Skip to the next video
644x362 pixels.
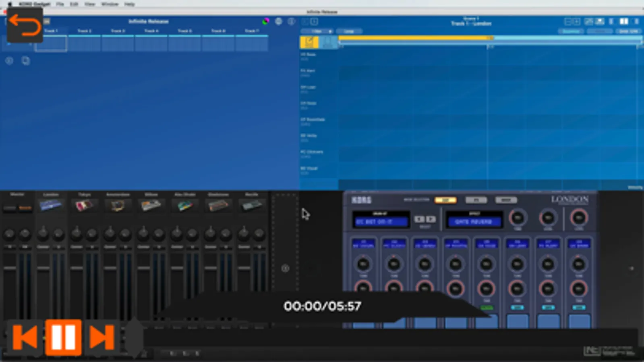(101, 337)
